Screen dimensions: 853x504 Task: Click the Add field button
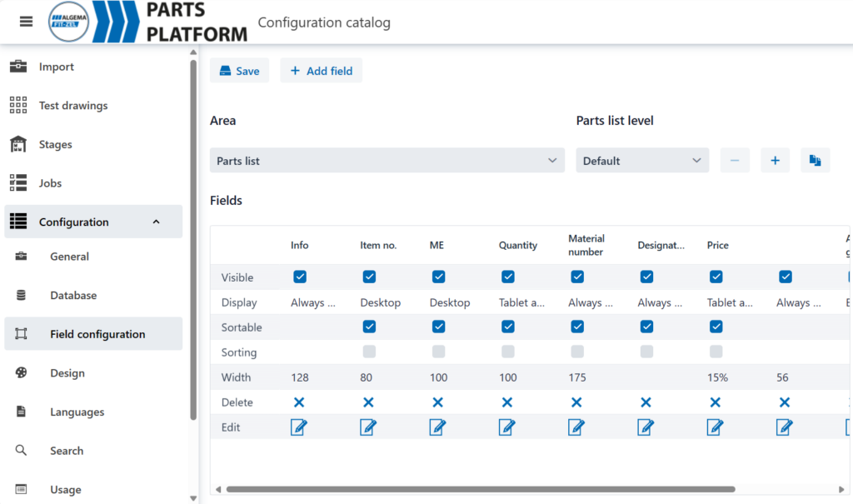[321, 71]
